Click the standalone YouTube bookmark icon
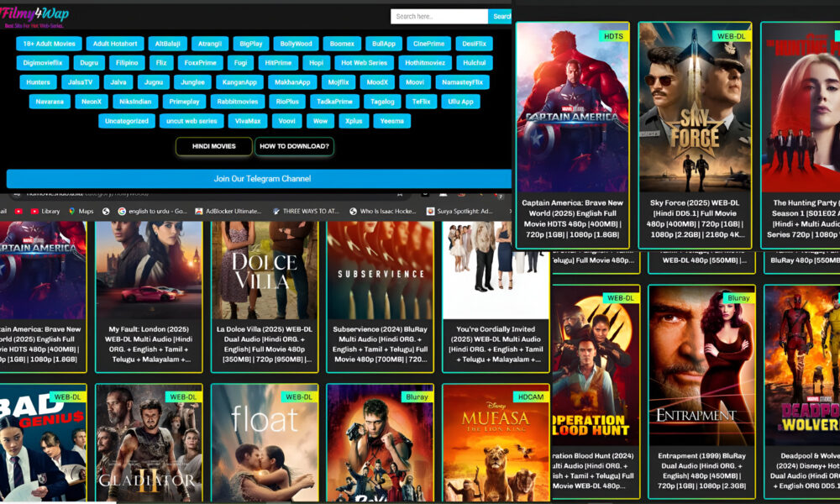 coord(18,212)
